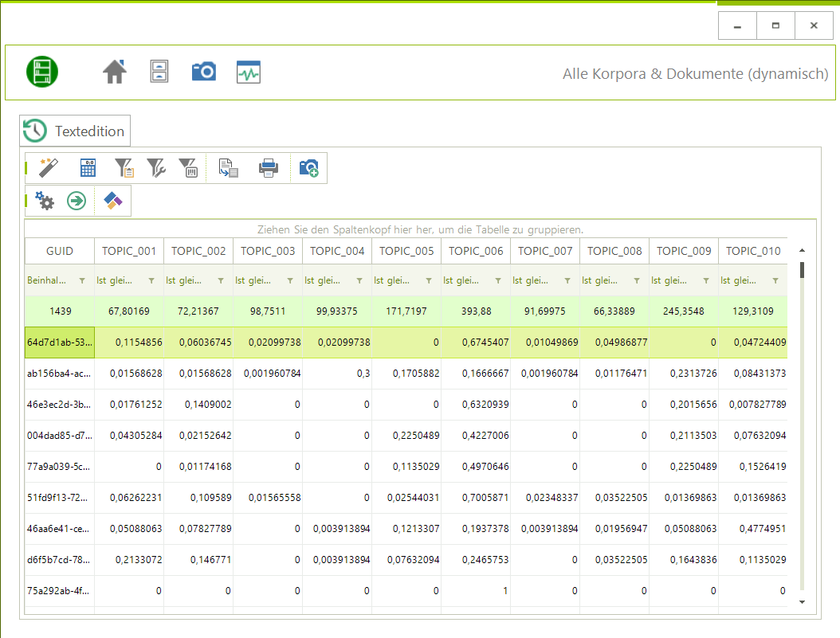Select row 75a292ab-4f... GUID cell
Viewport: 840px width, 638px height.
point(60,590)
